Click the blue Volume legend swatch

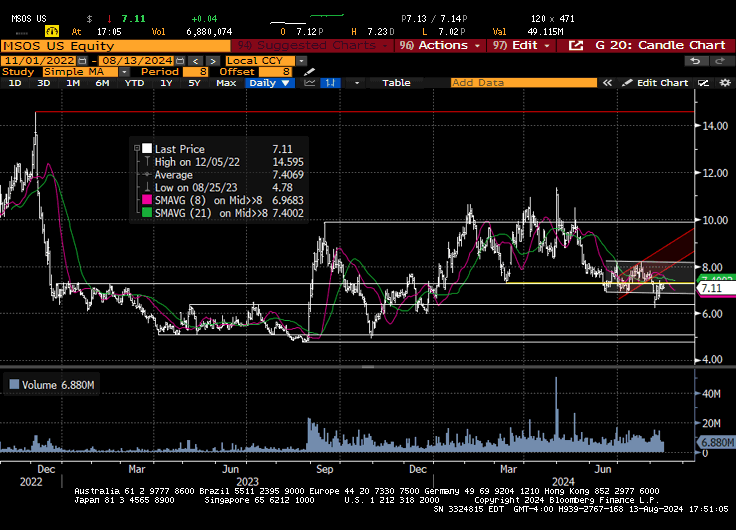[14, 384]
